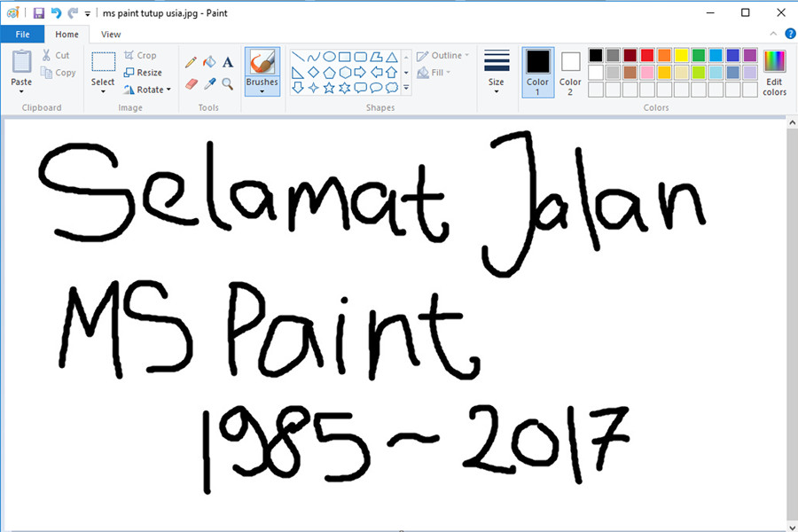Viewport: 798px width, 532px height.
Task: Click the rectangular selection tool icon
Action: (104, 62)
